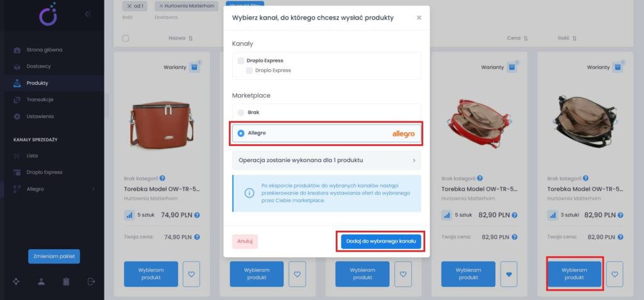This screenshot has height=300, width=644.
Task: Click the Anuluj button
Action: pyautogui.click(x=245, y=242)
